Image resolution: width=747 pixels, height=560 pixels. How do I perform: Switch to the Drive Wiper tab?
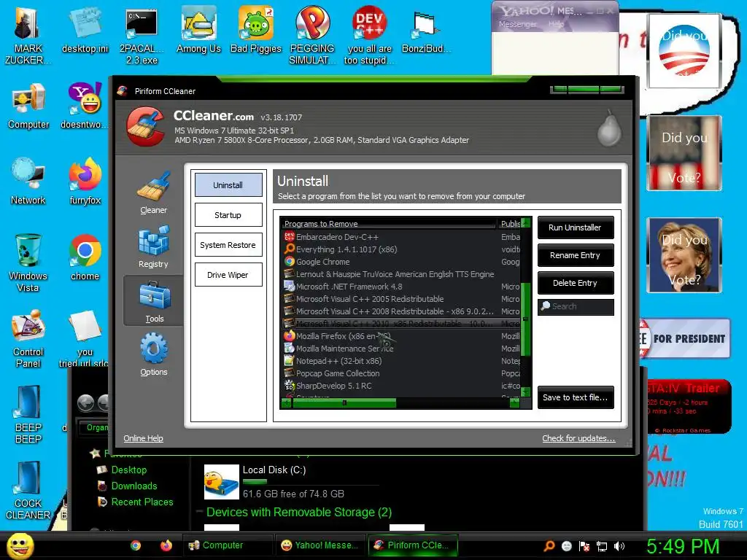[x=228, y=275]
